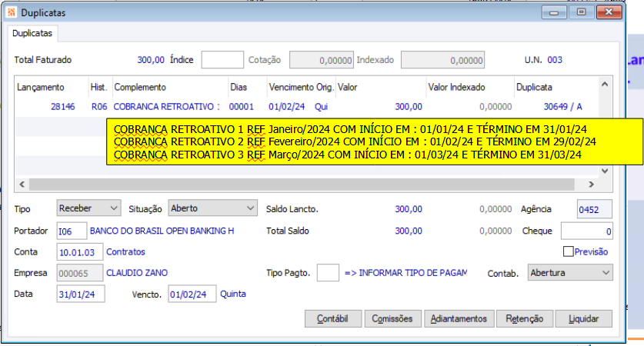The image size is (644, 346).
Task: Click the 01/02/24 vencimento cell in the grid
Action: click(x=287, y=107)
